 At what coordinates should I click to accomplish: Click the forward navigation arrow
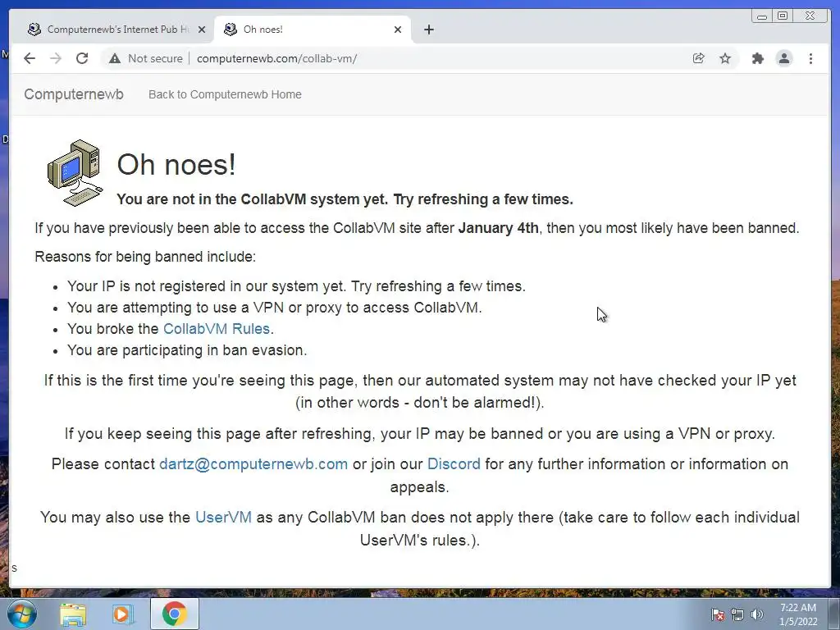[56, 58]
